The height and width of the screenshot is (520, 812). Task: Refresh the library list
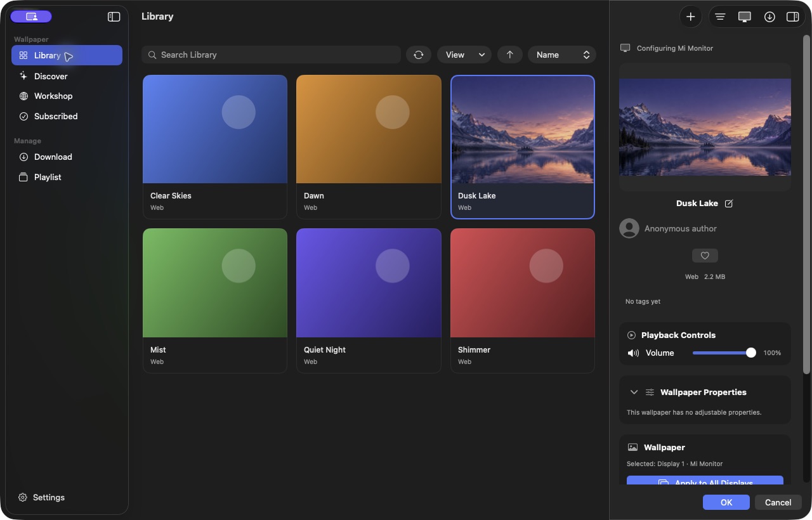(x=419, y=55)
